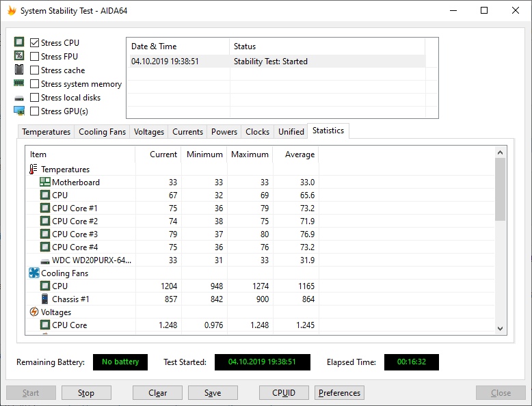
Task: Click the CPU Core #4 chip icon
Action: pyautogui.click(x=44, y=247)
